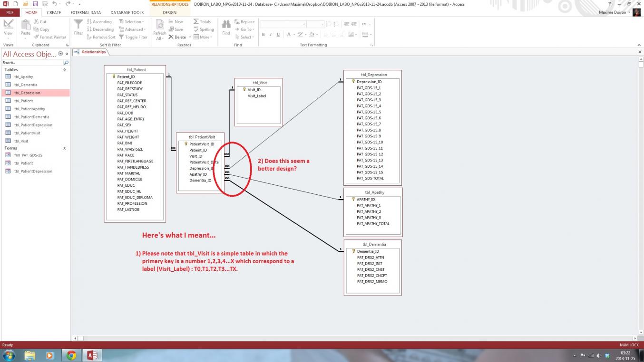Screen dimensions: 644x362
Task: Open All Access Objects dropdown menu
Action: pos(60,54)
